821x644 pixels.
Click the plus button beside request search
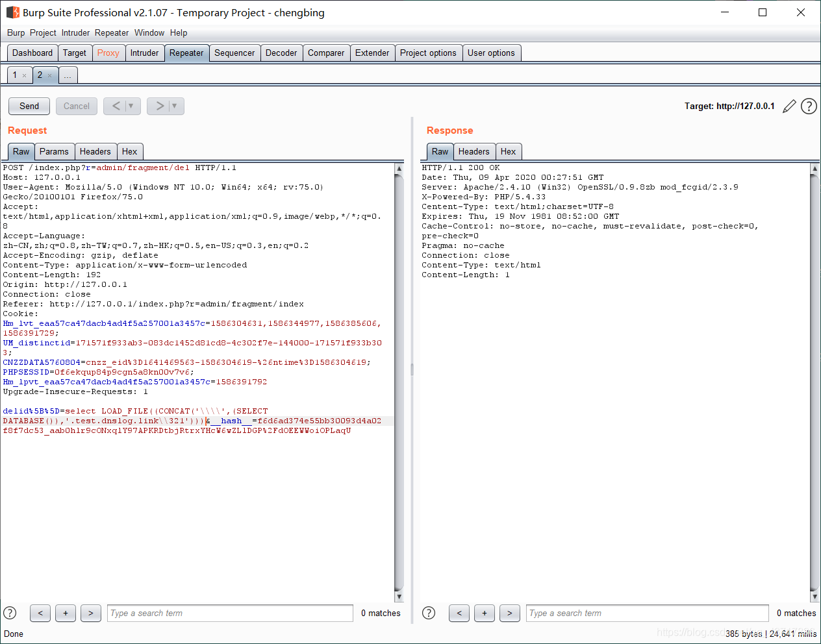[x=66, y=613]
